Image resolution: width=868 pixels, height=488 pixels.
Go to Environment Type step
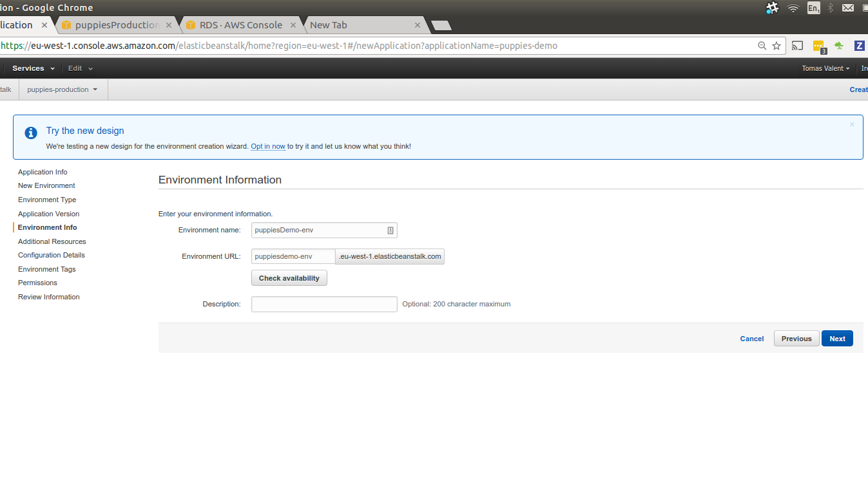[x=47, y=200]
